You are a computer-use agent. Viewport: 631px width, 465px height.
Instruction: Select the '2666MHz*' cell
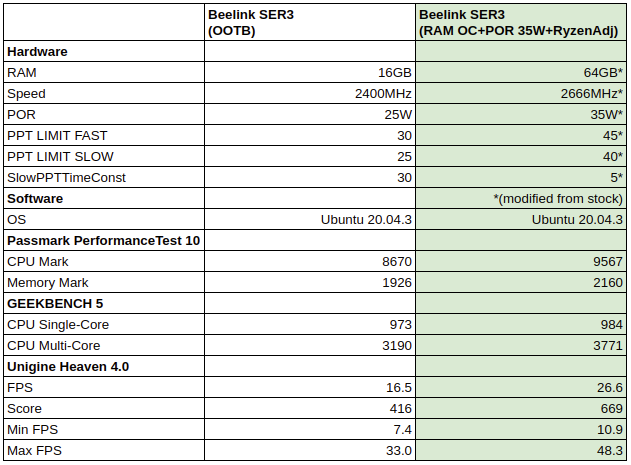point(521,93)
